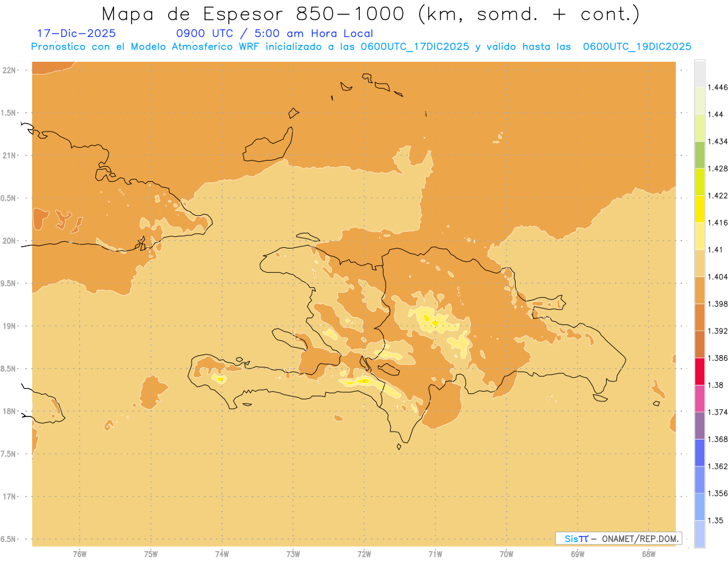Viewport: 728px width, 562px height.
Task: Click legend value 1.362
Action: coord(717,466)
